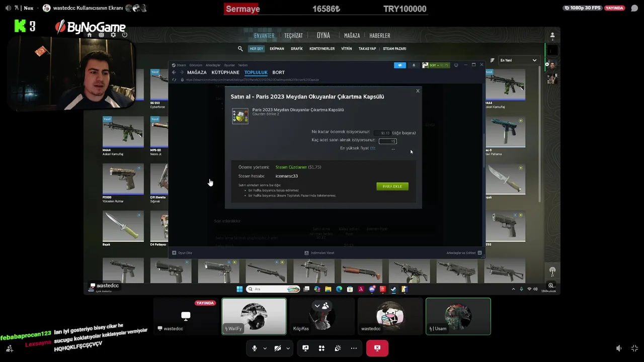Screen dimensions: 644x362
Task: Click the price per item field
Action: (383, 133)
